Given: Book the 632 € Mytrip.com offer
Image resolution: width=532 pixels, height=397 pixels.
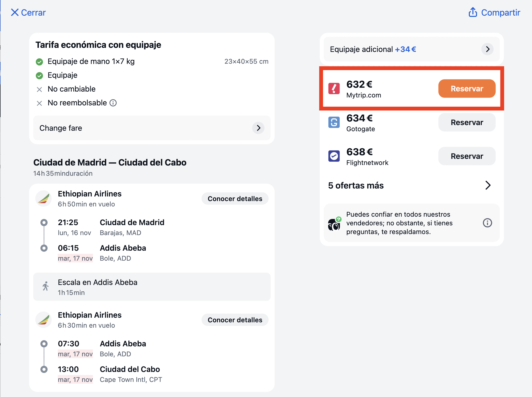Looking at the screenshot, I should [x=467, y=89].
